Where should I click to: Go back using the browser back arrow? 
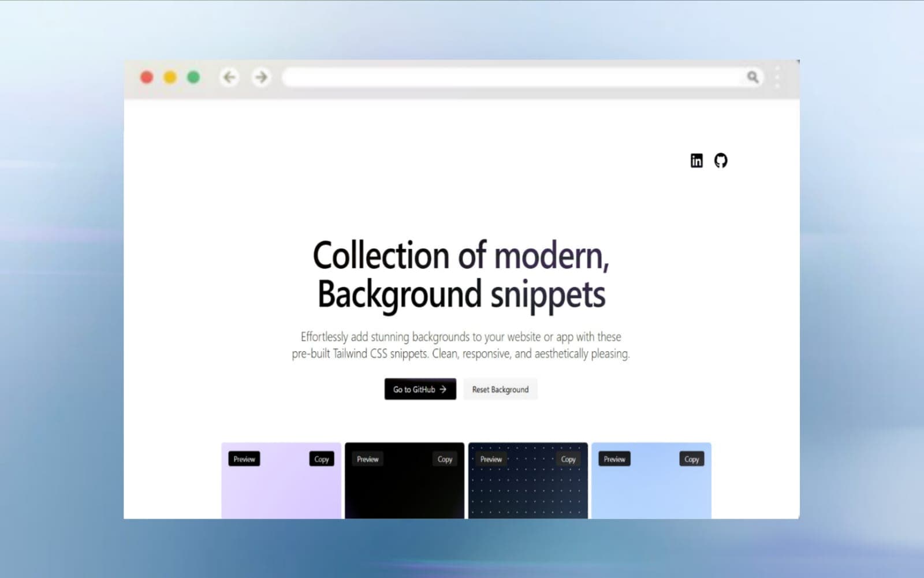[229, 77]
